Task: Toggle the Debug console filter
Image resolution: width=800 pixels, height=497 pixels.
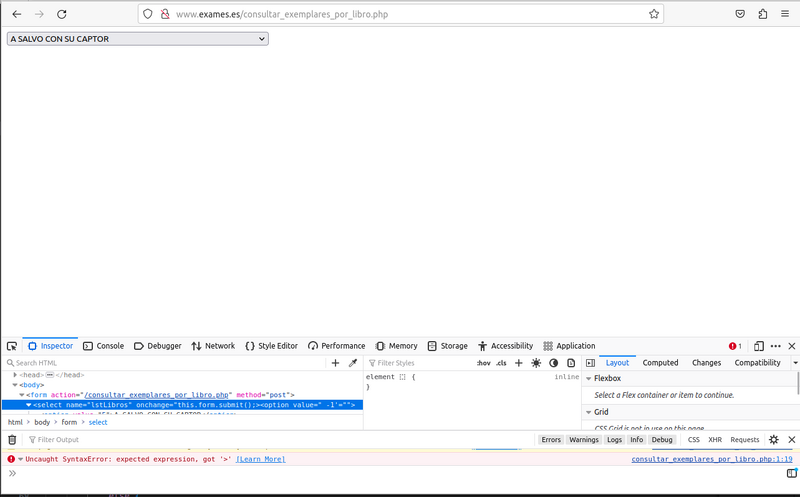Action: coord(662,439)
